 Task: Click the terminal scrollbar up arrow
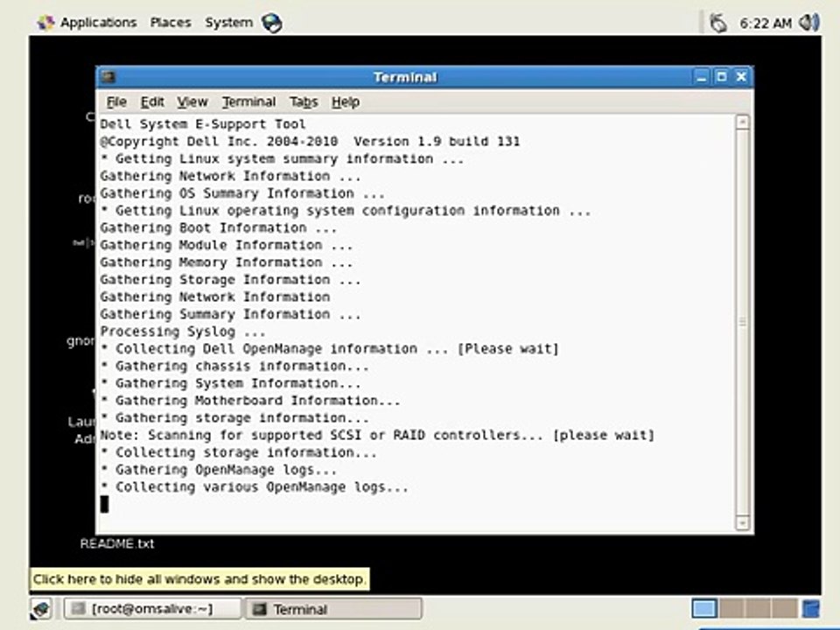pyautogui.click(x=743, y=122)
